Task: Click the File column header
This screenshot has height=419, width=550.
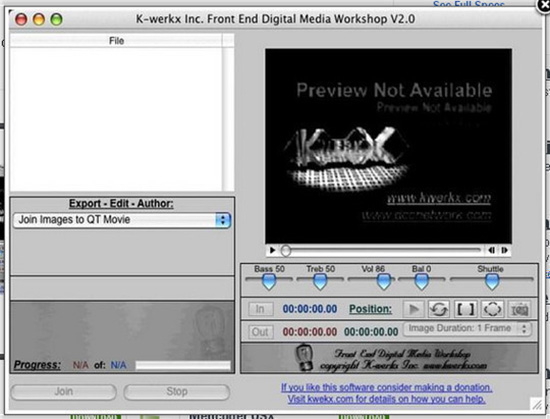Action: [116, 41]
